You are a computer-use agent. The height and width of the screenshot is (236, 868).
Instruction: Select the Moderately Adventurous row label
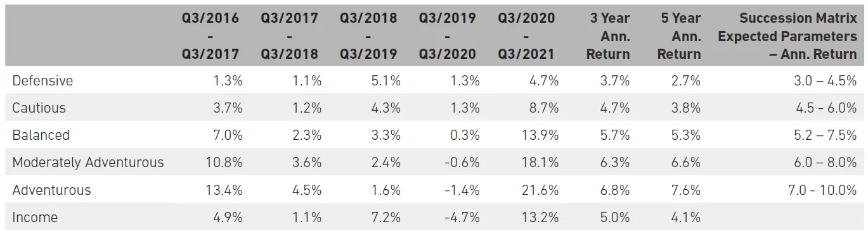pos(88,163)
